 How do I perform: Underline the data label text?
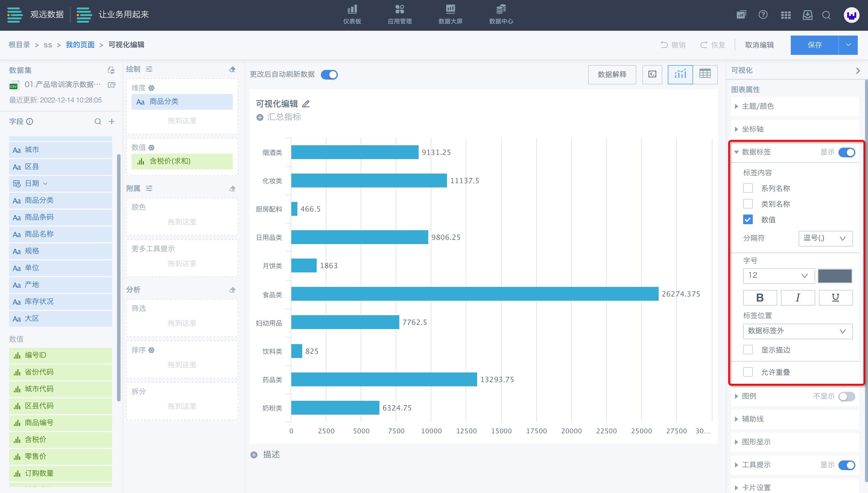coord(835,298)
